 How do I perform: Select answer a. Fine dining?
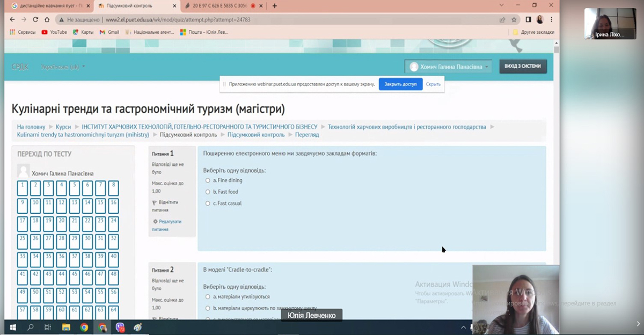click(208, 180)
